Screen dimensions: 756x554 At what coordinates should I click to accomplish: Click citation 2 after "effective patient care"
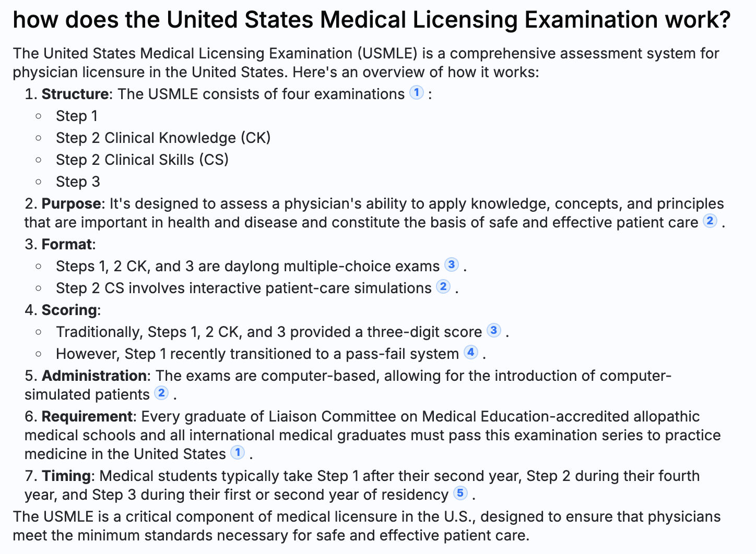coord(710,221)
